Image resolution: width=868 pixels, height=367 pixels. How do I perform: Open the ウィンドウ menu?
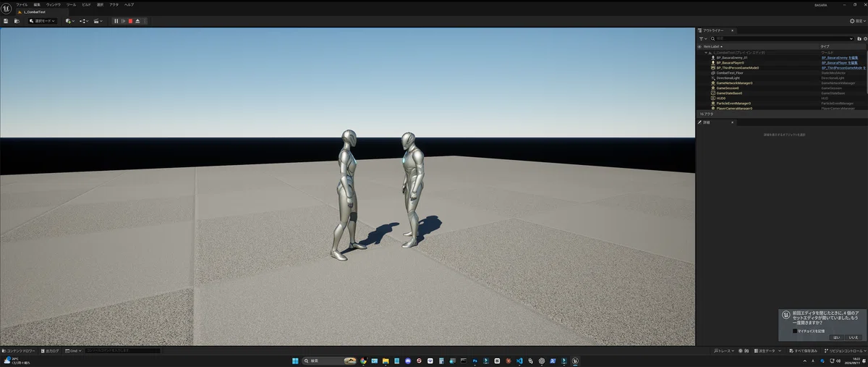(54, 4)
